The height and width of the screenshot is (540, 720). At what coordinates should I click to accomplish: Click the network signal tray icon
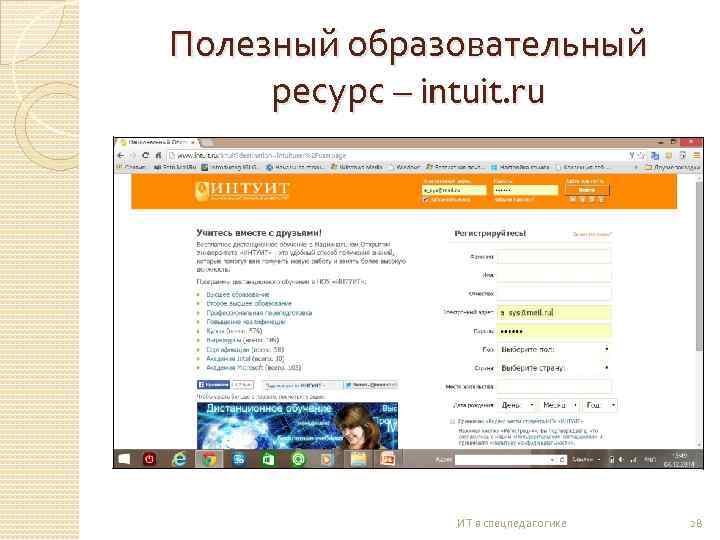pyautogui.click(x=634, y=459)
